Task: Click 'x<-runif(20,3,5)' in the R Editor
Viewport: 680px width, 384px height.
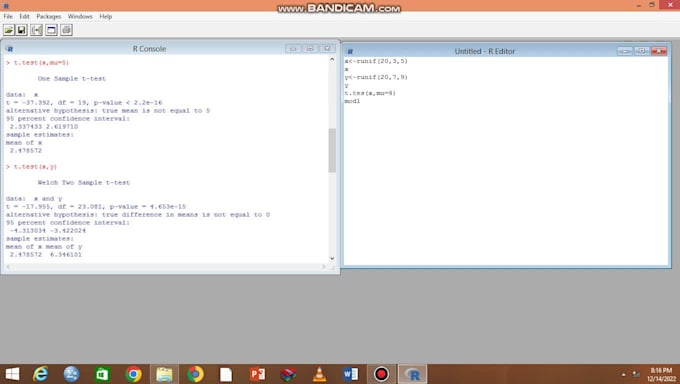Action: (376, 61)
